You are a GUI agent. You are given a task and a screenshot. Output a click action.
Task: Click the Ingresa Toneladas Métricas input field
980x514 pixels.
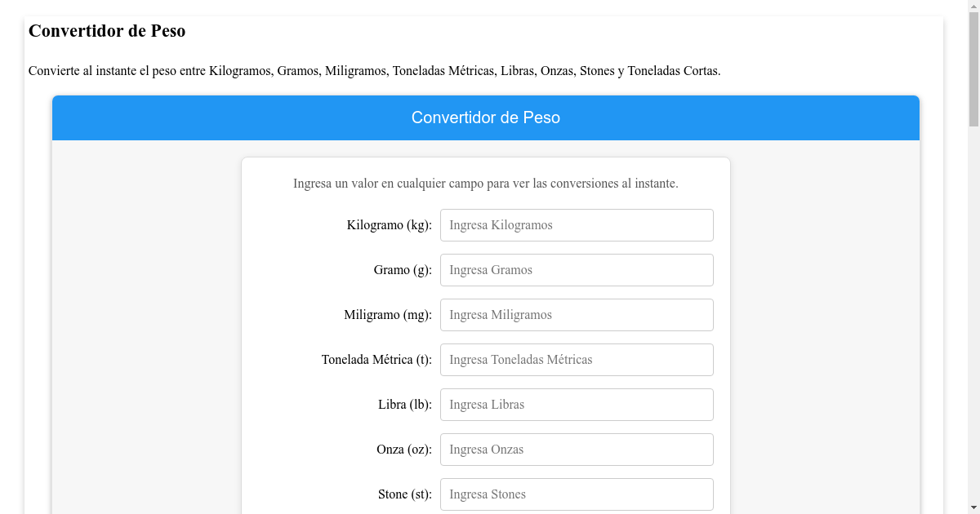coord(577,360)
